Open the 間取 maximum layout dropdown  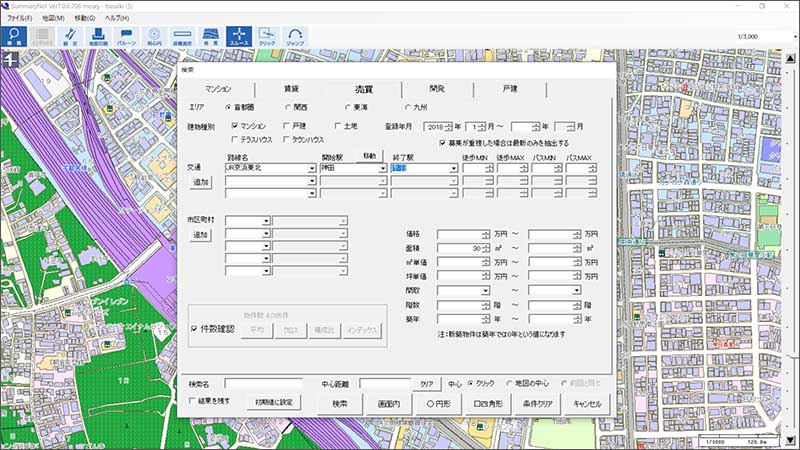tap(576, 291)
